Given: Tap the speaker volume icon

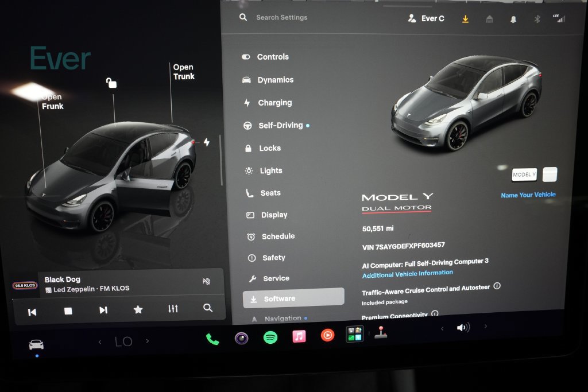Looking at the screenshot, I should 463,328.
